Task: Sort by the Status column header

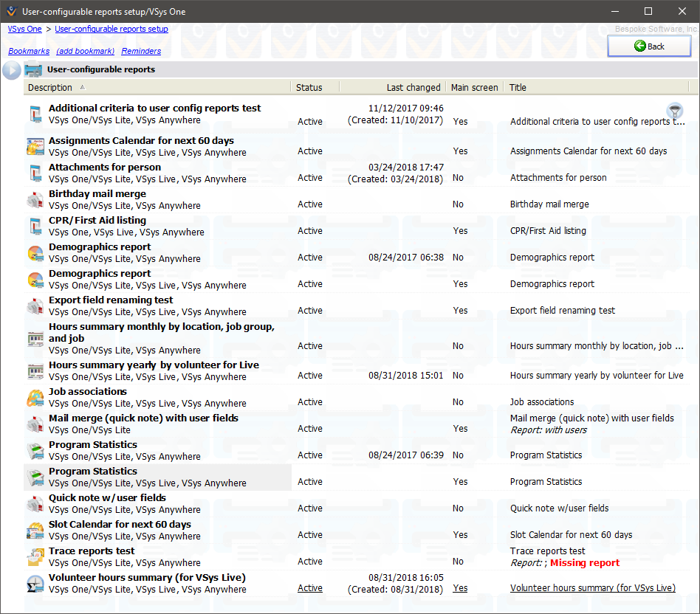Action: [309, 87]
